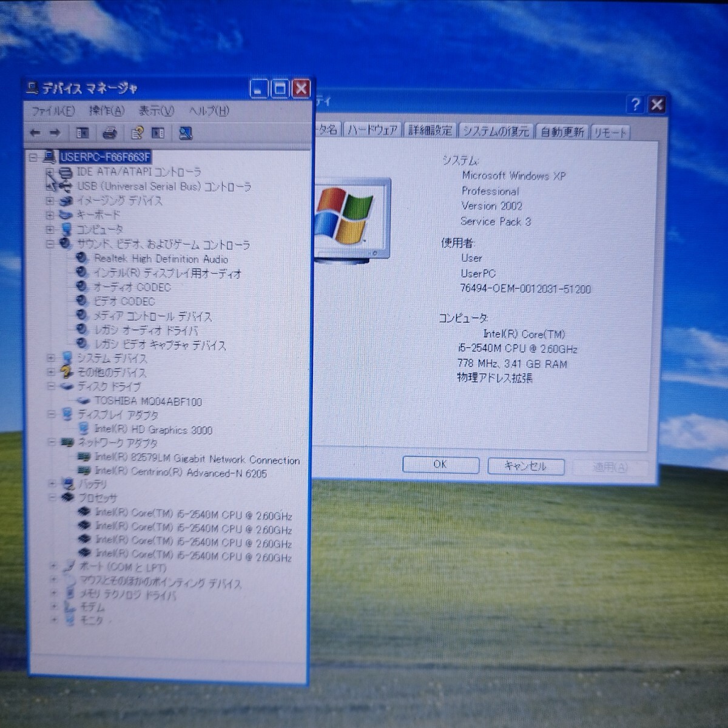Select the USERPC-F66F663F computer name
This screenshot has width=728, height=728.
click(104, 157)
